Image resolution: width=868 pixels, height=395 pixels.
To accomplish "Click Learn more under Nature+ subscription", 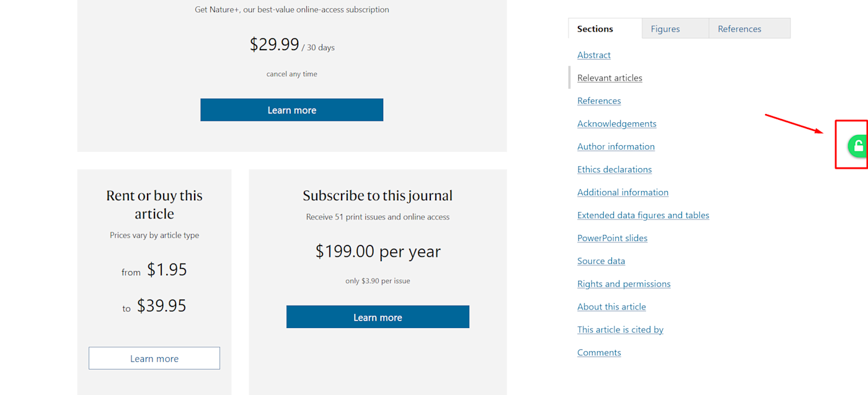I will (x=291, y=110).
